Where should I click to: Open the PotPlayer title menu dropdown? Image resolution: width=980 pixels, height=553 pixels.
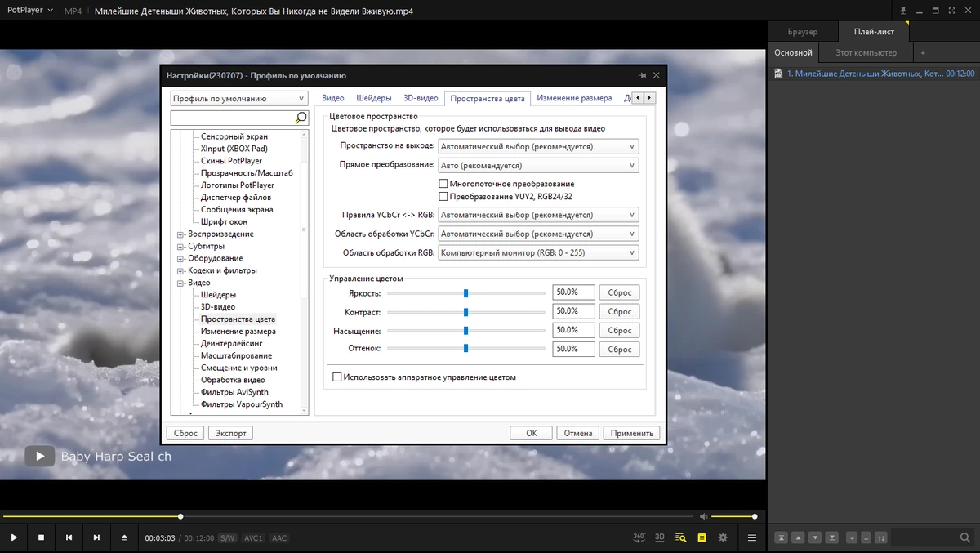tap(30, 11)
